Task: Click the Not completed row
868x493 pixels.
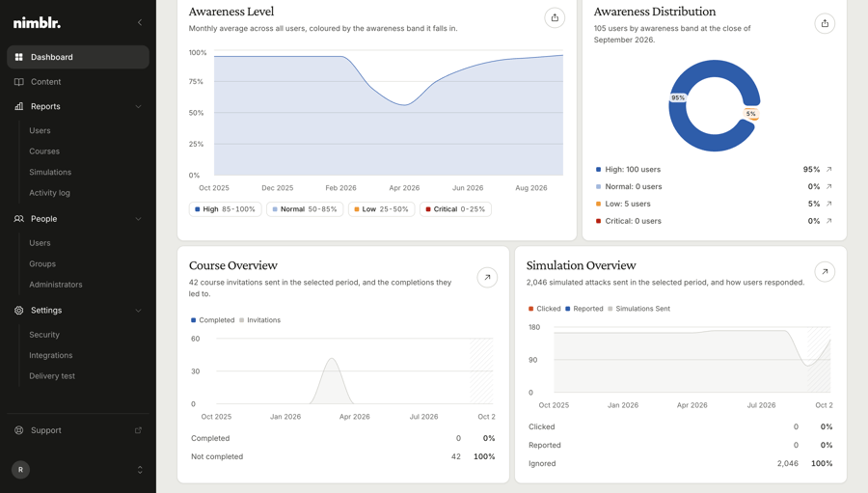Action: [x=343, y=456]
